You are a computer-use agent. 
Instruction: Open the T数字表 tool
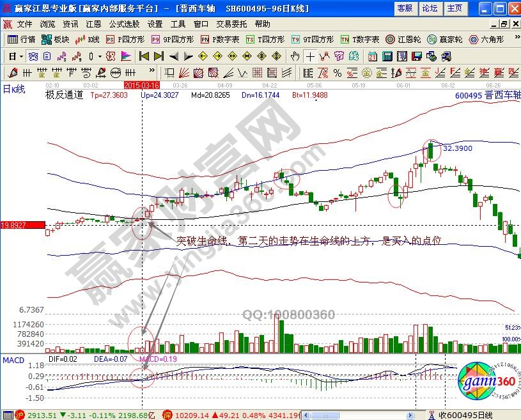click(360, 40)
